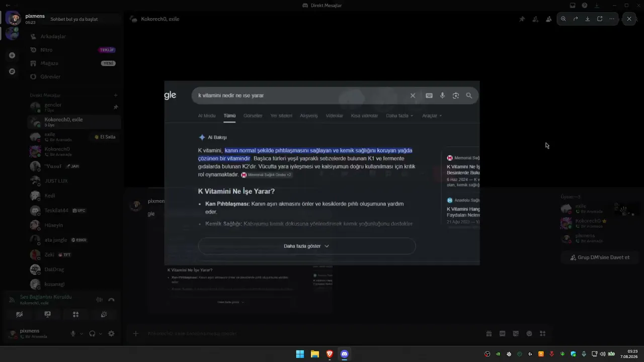
Task: Turn on camera in voice panel
Action: pyautogui.click(x=19, y=314)
